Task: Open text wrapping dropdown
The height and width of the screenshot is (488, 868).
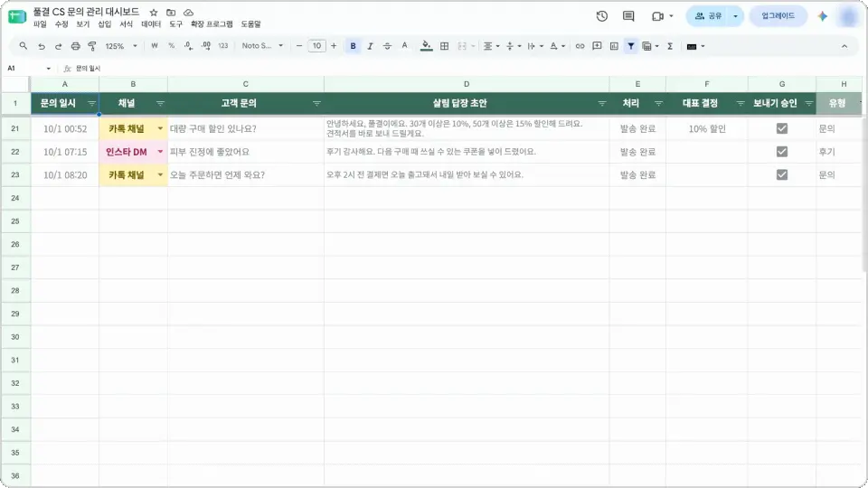Action: coord(534,46)
